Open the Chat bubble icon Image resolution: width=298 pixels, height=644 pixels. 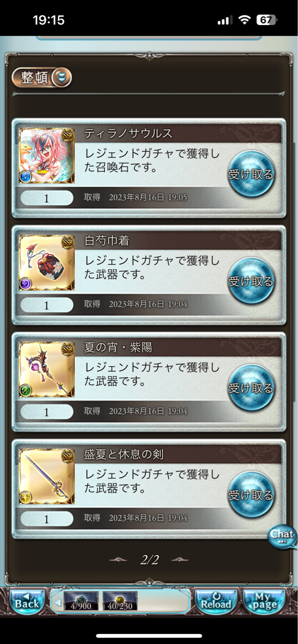coord(282,537)
